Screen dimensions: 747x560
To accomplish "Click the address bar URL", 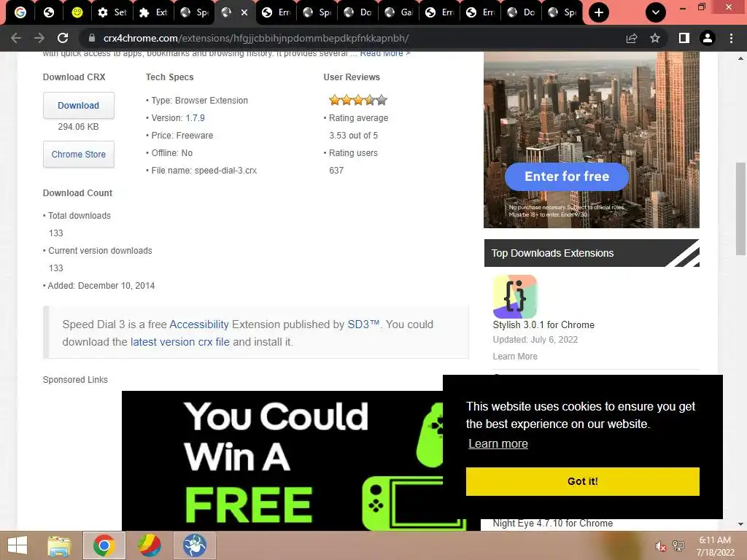I will [x=256, y=38].
